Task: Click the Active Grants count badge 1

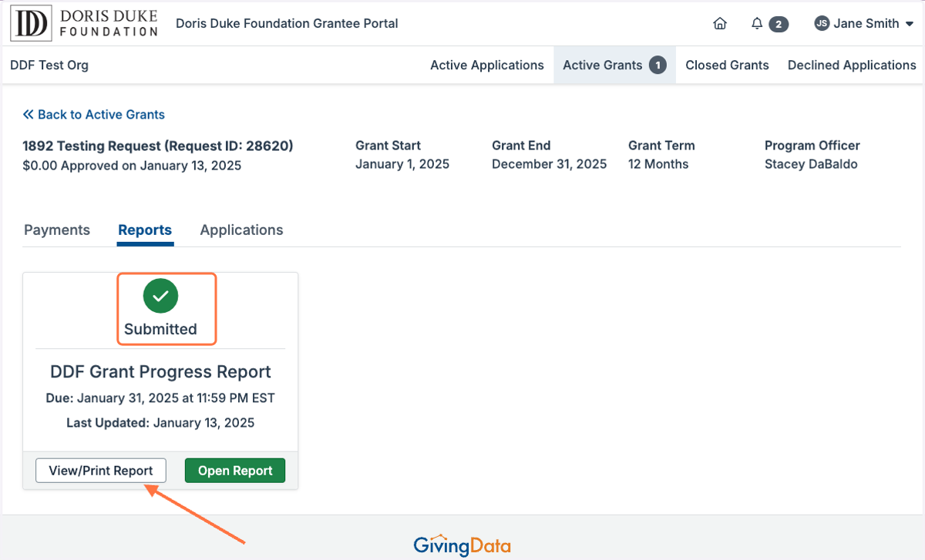Action: (658, 65)
